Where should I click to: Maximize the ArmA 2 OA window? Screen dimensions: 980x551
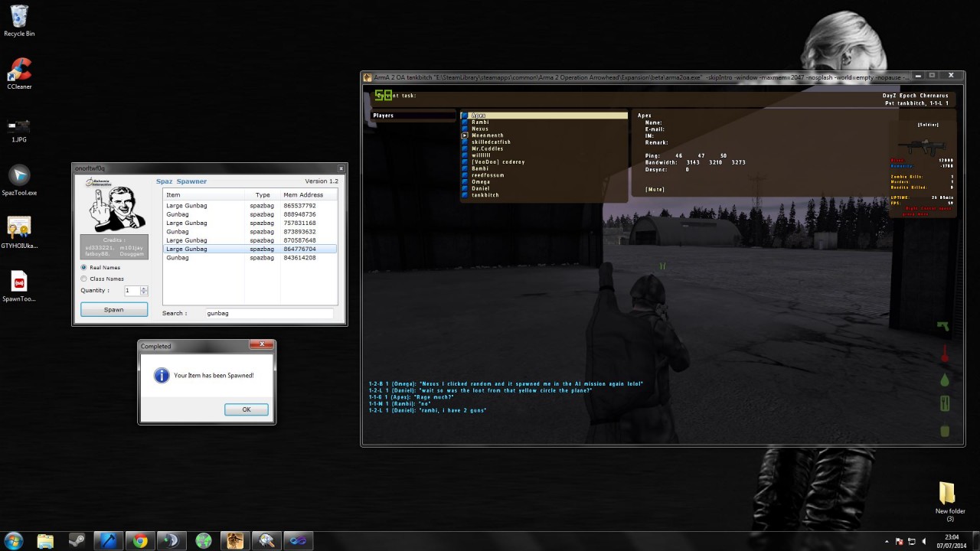932,75
